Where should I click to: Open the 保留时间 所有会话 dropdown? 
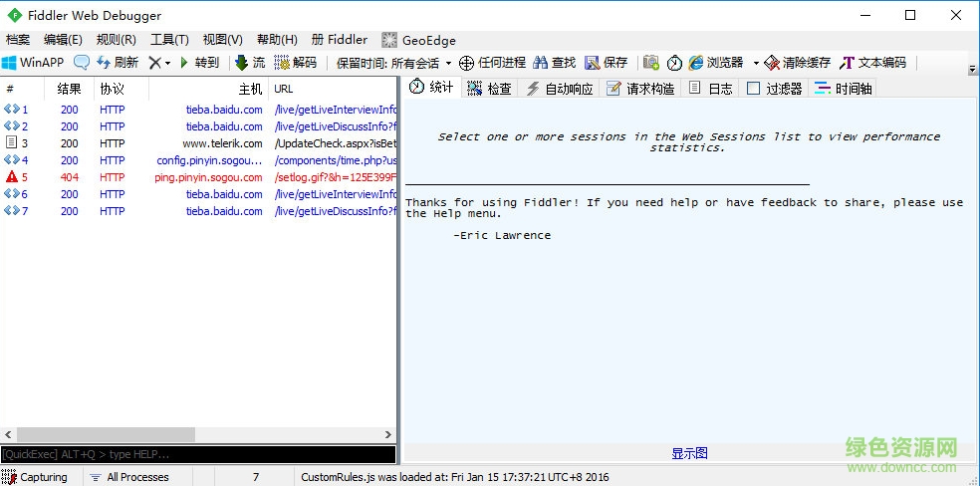tap(393, 63)
